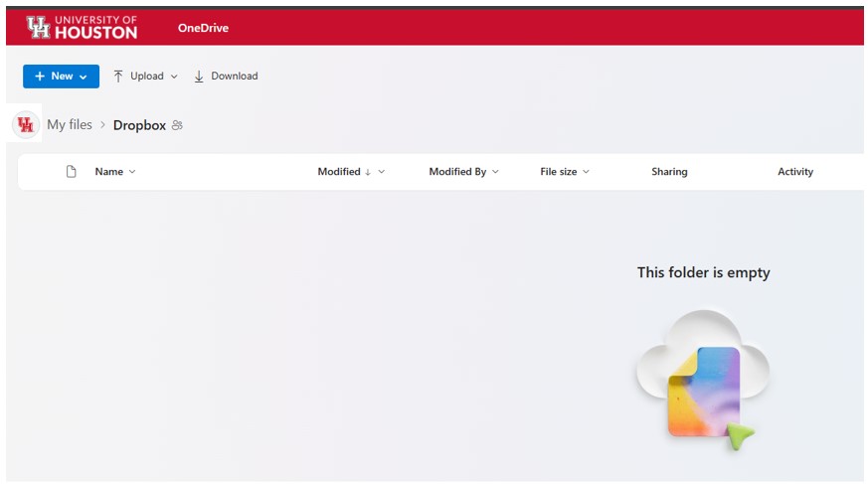
Task: Open the File size column chevron
Action: click(x=586, y=172)
